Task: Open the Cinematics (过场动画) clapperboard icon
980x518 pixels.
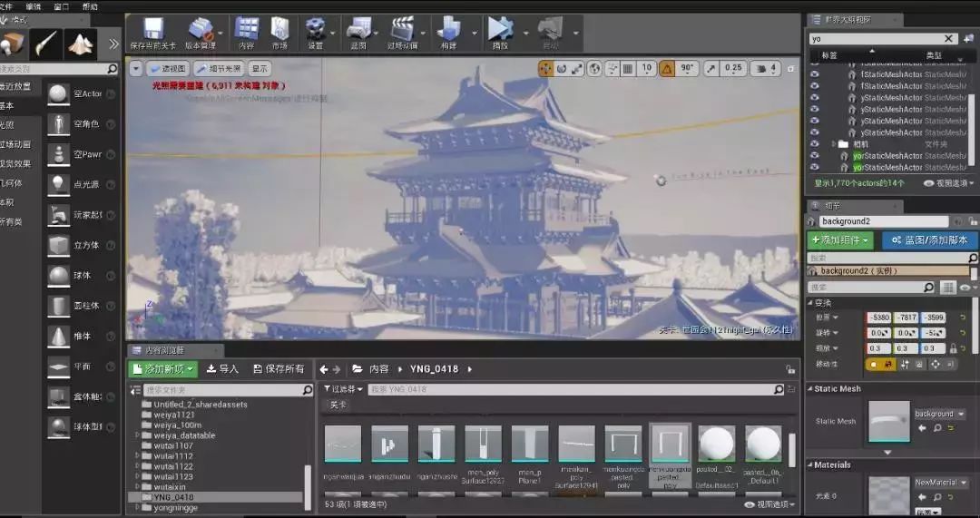Action: 401,29
